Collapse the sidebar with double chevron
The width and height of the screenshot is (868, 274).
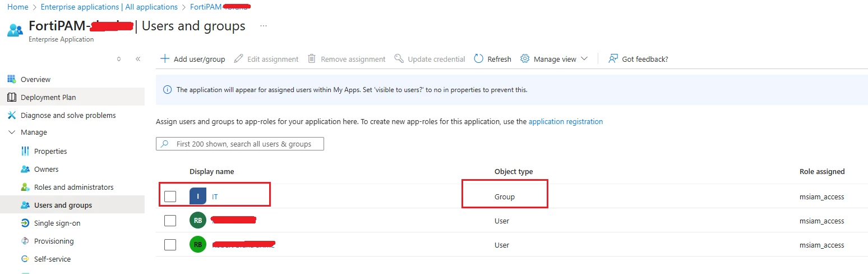click(x=138, y=58)
